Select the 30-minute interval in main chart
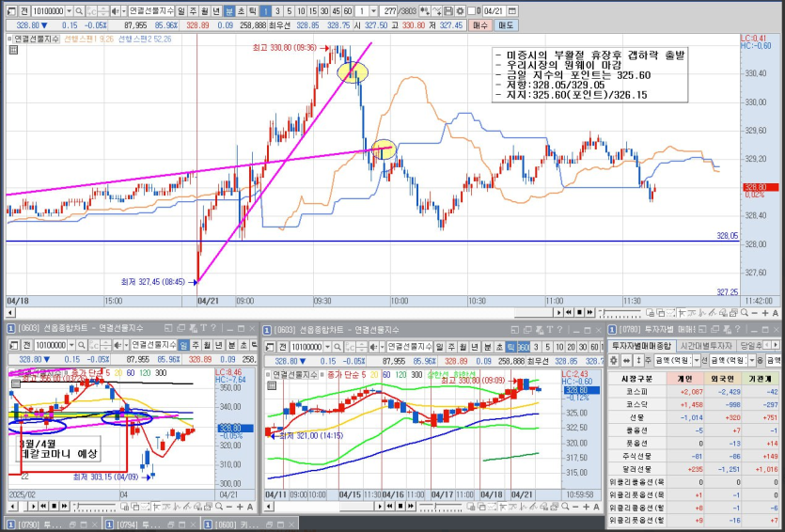 click(324, 11)
